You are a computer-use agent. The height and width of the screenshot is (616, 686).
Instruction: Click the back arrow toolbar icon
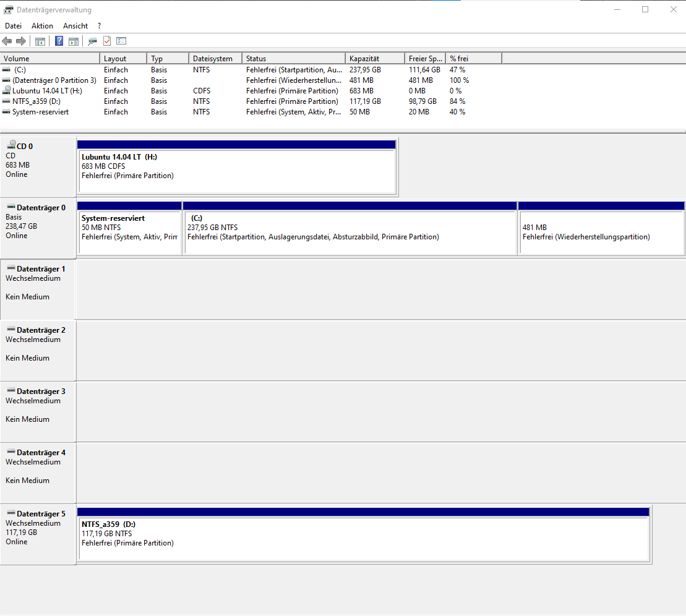[7, 41]
